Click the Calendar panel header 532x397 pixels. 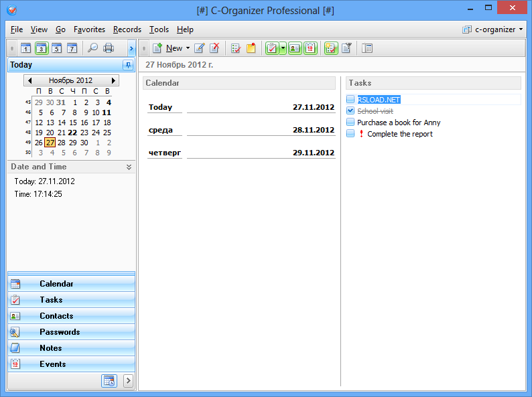click(239, 83)
